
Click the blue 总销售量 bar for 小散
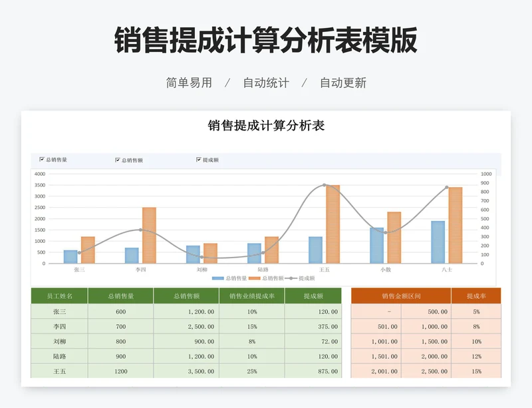click(377, 246)
